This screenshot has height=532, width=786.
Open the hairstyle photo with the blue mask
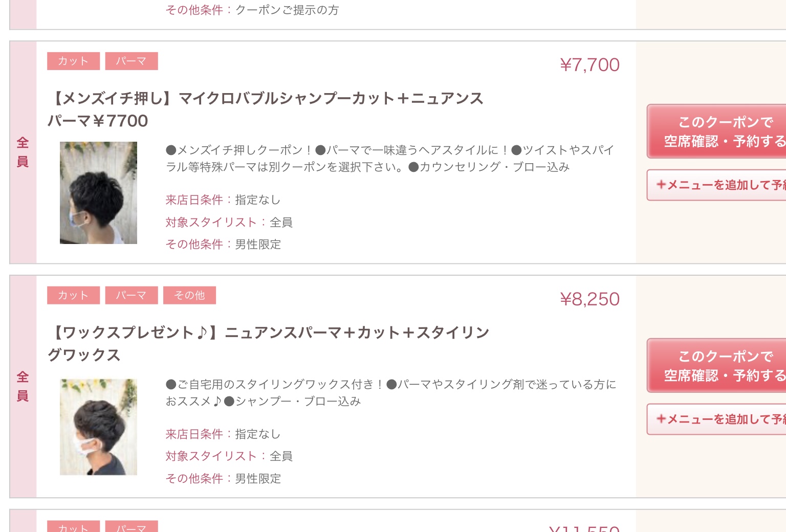(x=98, y=192)
